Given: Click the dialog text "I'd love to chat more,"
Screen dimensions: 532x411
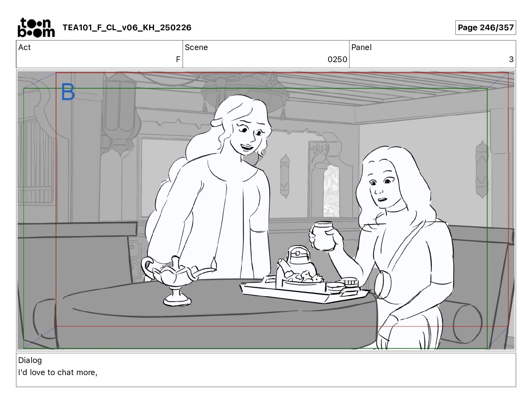Looking at the screenshot, I should coord(58,372).
